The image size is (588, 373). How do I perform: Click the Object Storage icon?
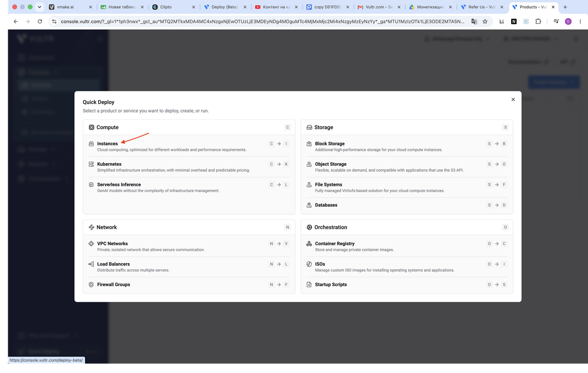coord(309,164)
